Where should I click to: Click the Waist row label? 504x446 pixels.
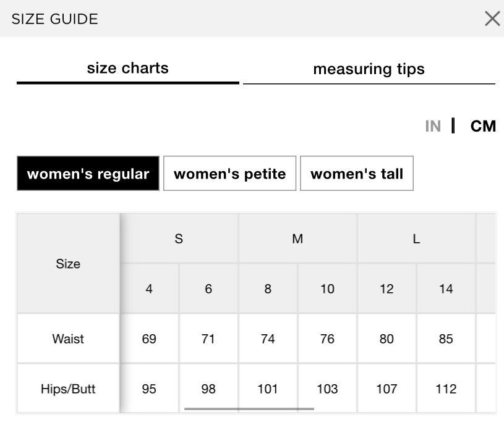pyautogui.click(x=68, y=339)
